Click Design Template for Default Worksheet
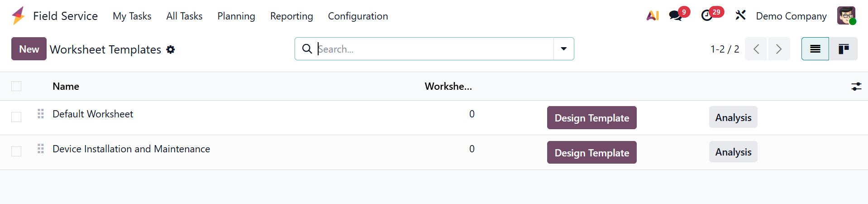 591,118
